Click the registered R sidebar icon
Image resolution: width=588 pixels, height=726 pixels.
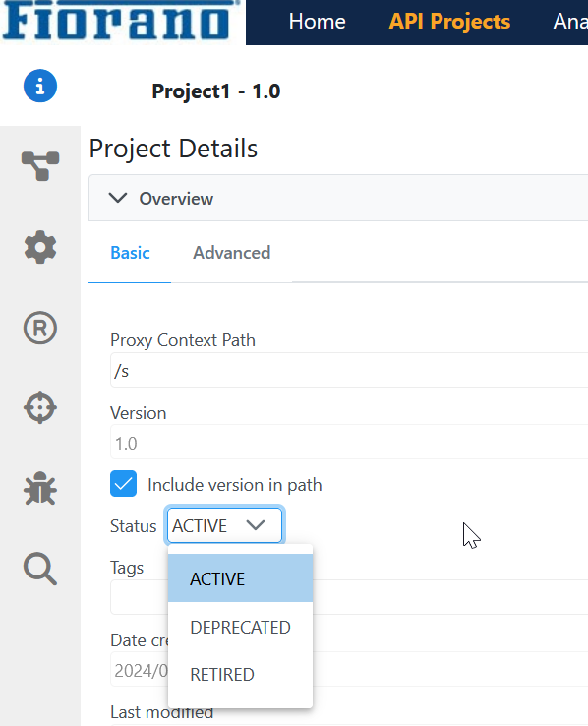(40, 328)
